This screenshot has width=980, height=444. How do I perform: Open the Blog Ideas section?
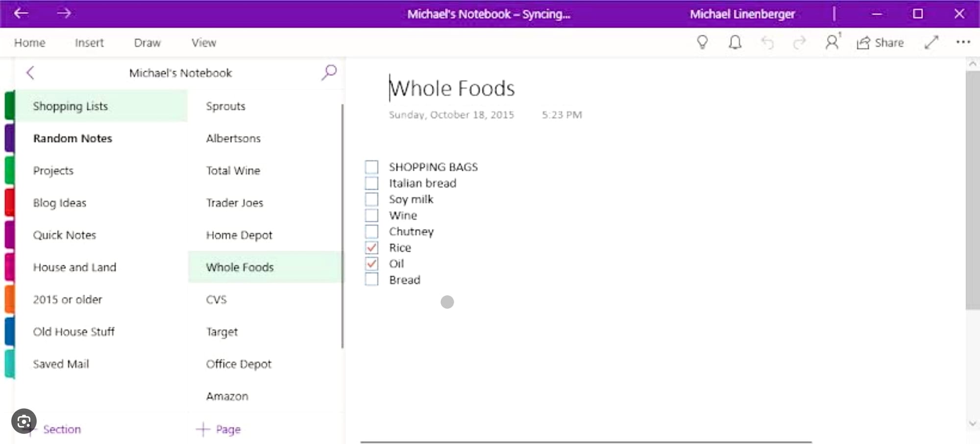tap(101, 203)
